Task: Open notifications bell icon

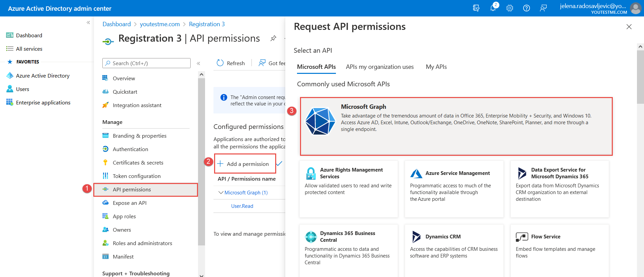Action: (x=493, y=8)
